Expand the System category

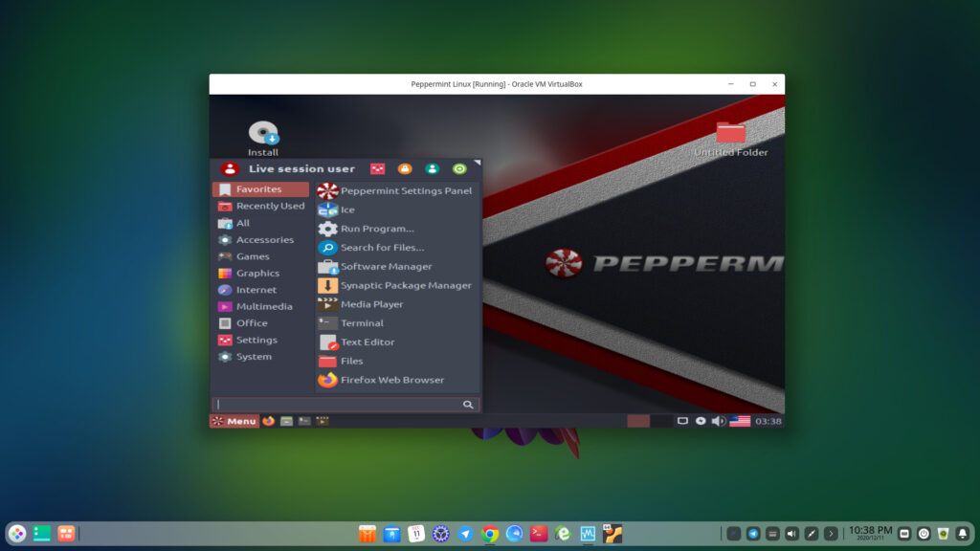coord(253,356)
